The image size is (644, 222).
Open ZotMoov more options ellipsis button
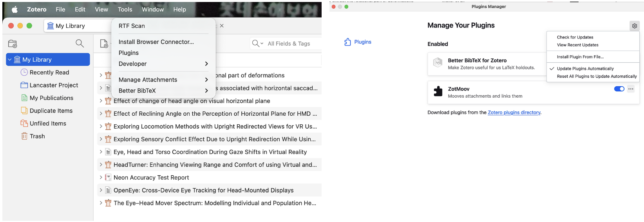point(631,89)
